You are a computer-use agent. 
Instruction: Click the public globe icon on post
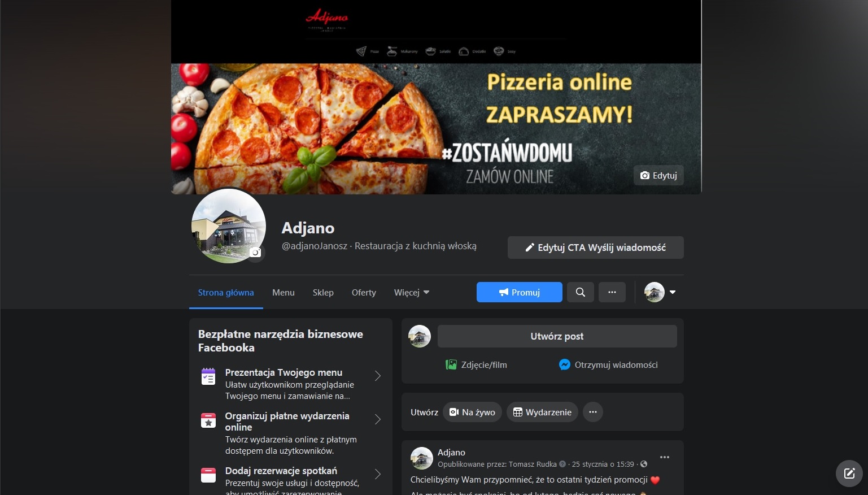coord(644,464)
